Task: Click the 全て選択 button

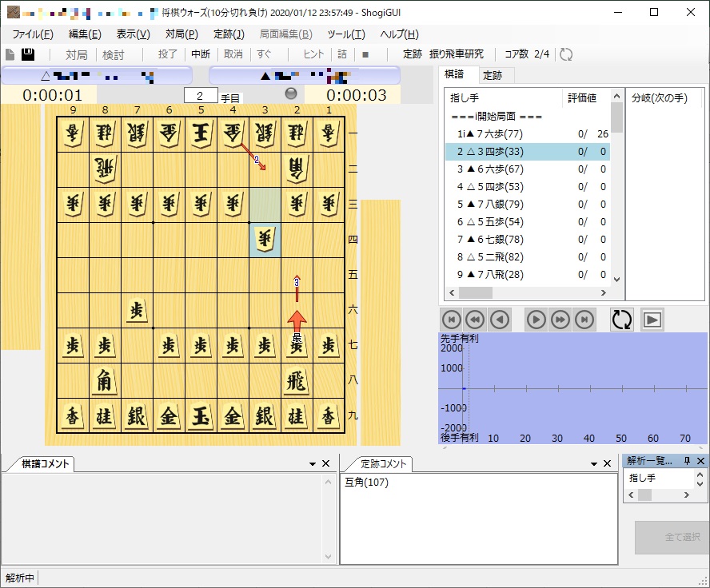Action: pyautogui.click(x=672, y=537)
